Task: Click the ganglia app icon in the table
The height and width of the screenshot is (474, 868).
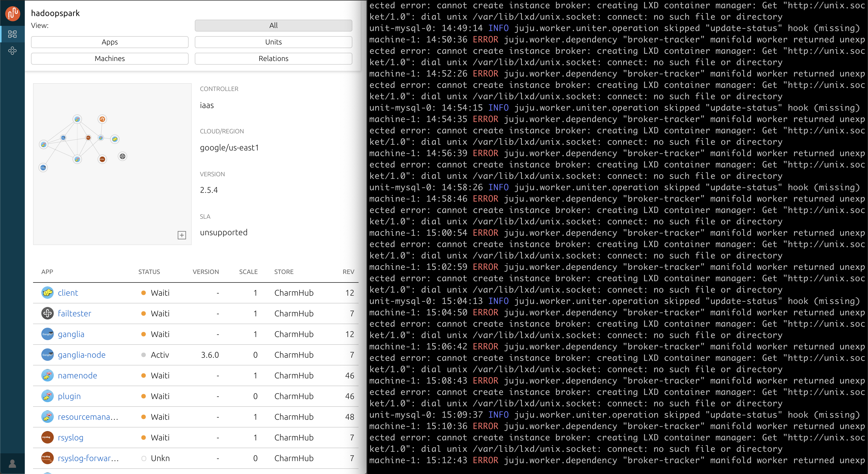Action: pyautogui.click(x=47, y=334)
